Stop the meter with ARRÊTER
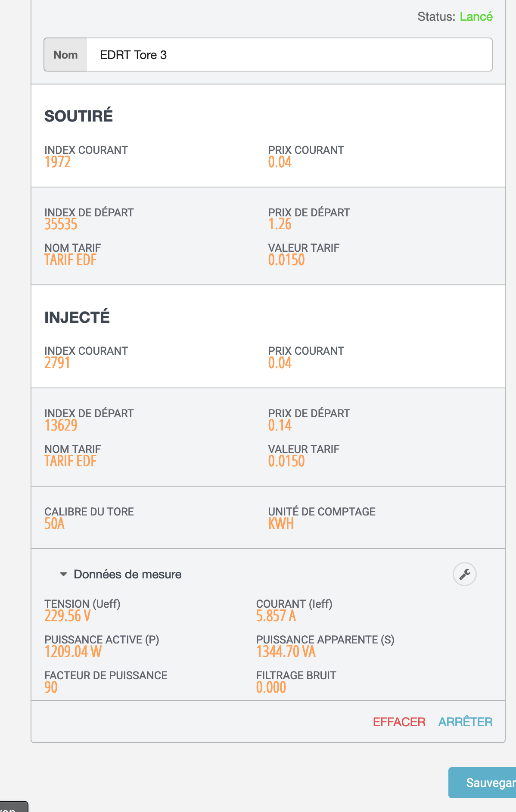Viewport: 516px width, 812px height. point(465,722)
